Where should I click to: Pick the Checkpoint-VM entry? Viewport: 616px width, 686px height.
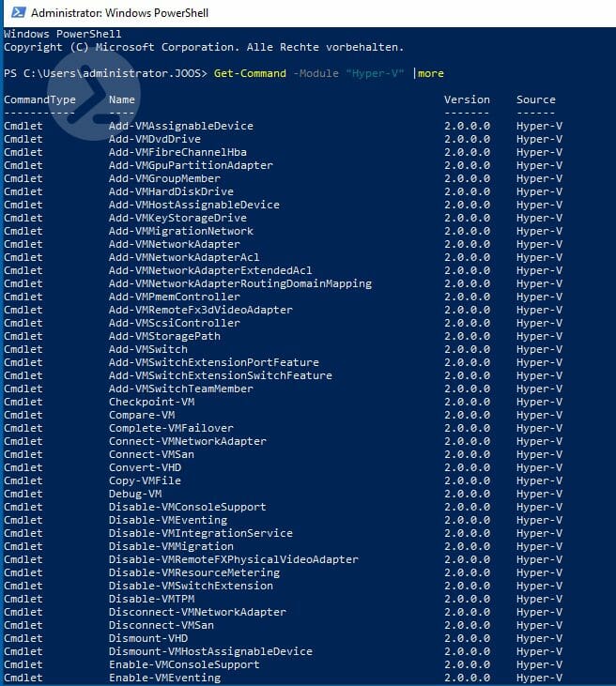pos(151,402)
